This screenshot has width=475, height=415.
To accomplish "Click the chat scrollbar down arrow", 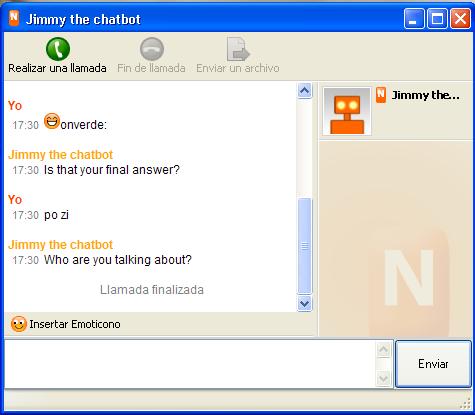I will click(x=304, y=304).
